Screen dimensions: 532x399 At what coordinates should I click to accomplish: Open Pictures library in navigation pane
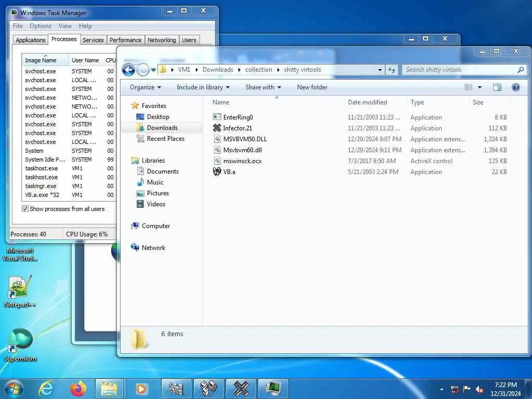(158, 193)
